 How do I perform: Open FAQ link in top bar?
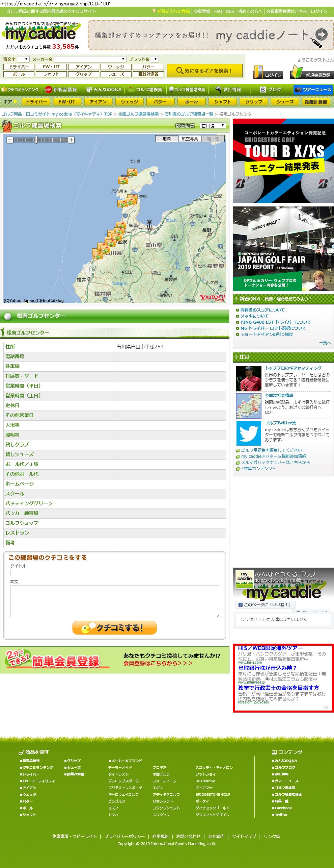point(218,11)
